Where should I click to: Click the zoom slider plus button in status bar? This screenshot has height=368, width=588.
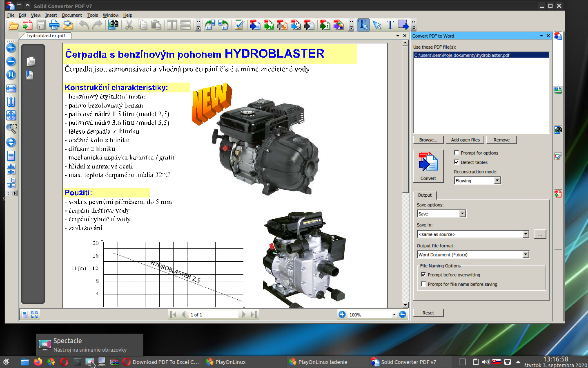tap(342, 314)
